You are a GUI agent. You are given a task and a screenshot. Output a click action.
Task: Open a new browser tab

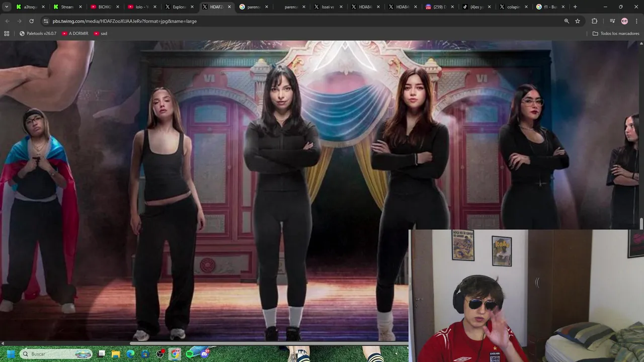pos(575,7)
